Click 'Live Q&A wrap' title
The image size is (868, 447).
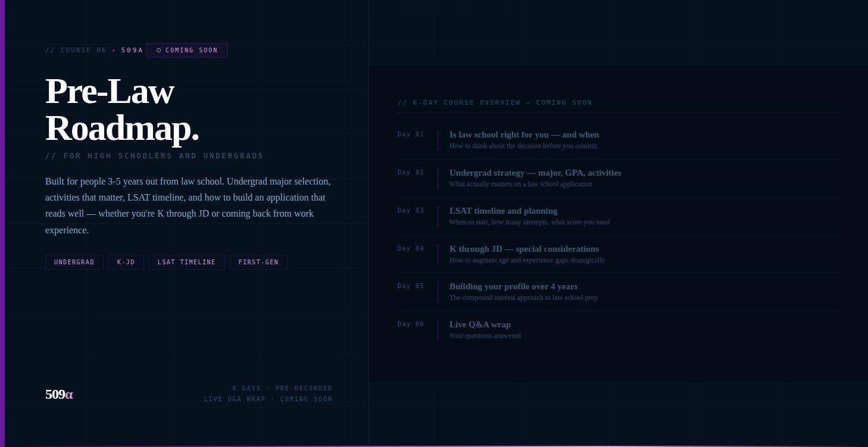click(x=480, y=324)
